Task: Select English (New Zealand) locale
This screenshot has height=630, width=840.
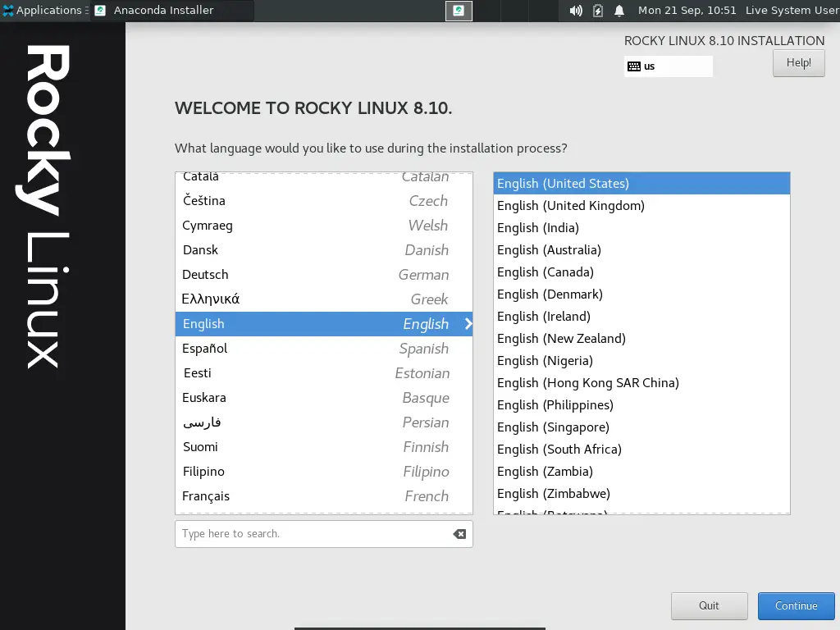Action: (641, 339)
